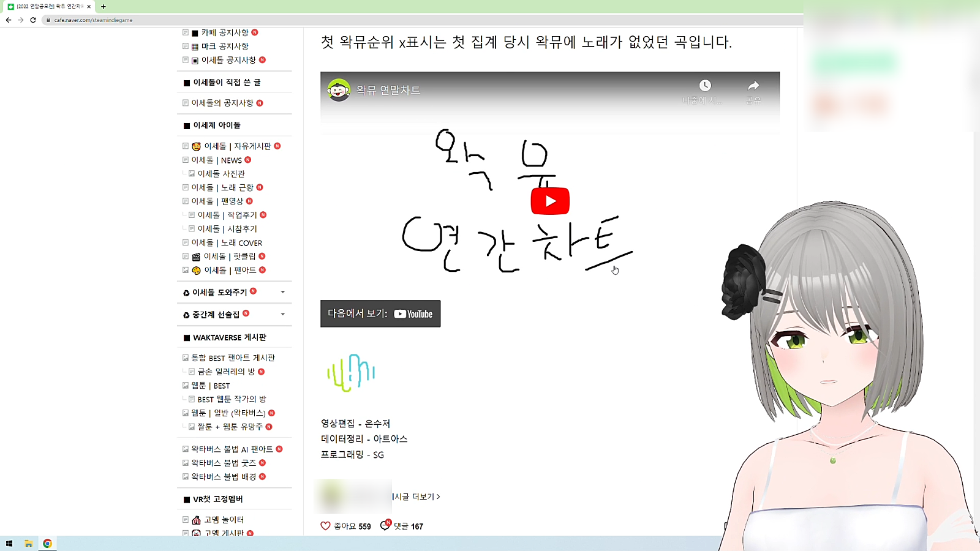
Task: Click the lock icon in address bar
Action: click(48, 20)
